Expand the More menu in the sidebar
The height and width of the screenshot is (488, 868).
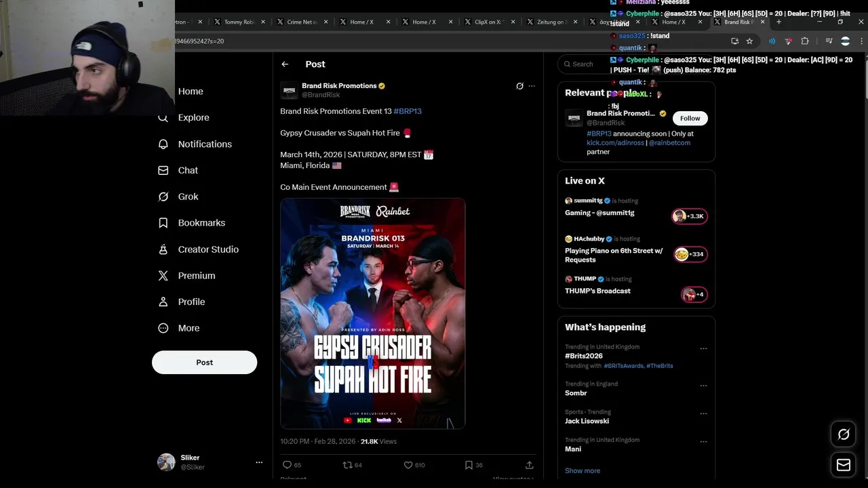pyautogui.click(x=178, y=328)
